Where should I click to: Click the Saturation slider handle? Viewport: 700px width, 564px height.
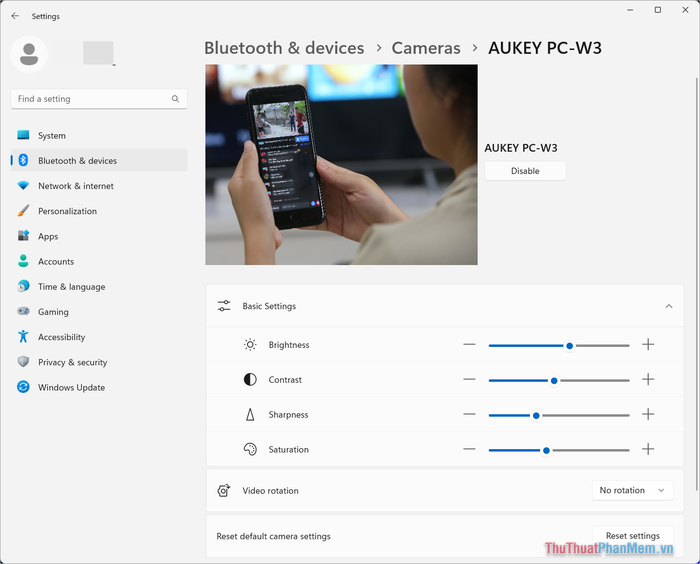[x=546, y=450]
